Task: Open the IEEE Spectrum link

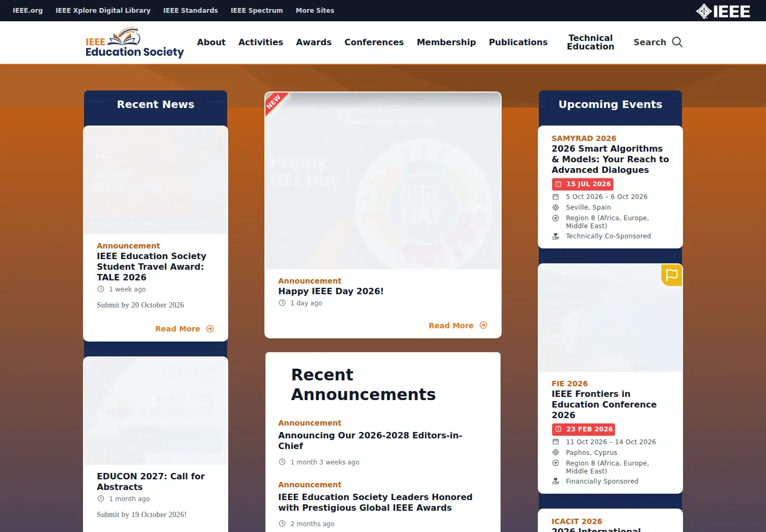Action: click(x=257, y=10)
